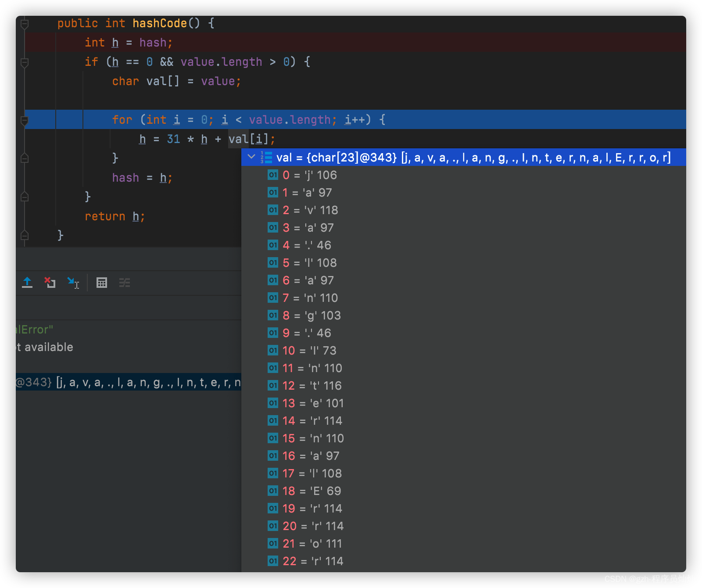Select array element 15 = 'n' 110

coord(463,438)
